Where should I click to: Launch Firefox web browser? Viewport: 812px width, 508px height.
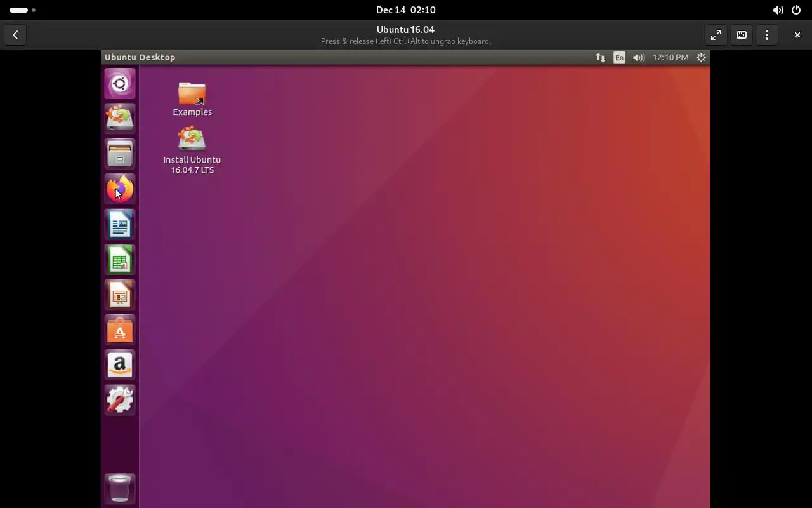(x=120, y=189)
